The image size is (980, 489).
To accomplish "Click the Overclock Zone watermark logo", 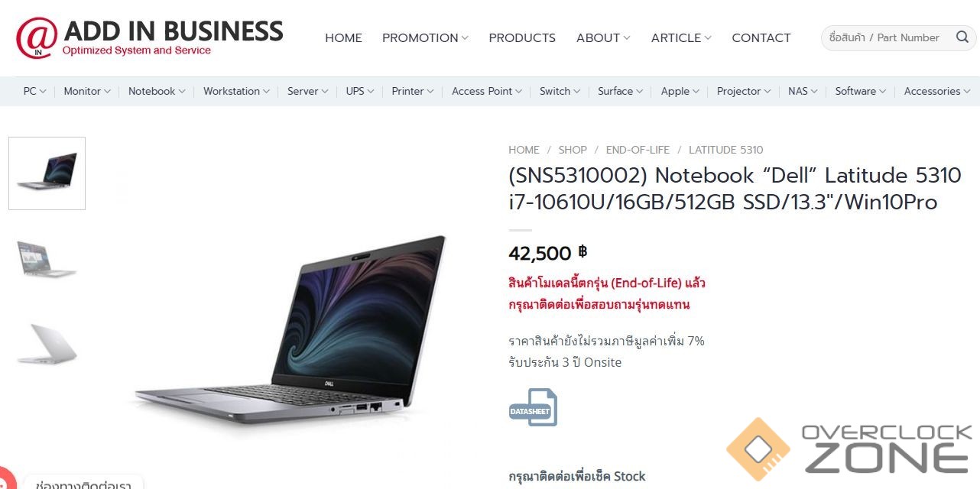I will point(850,449).
